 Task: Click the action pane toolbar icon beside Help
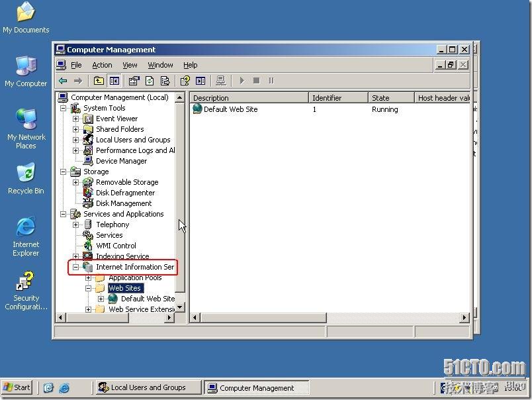point(200,81)
